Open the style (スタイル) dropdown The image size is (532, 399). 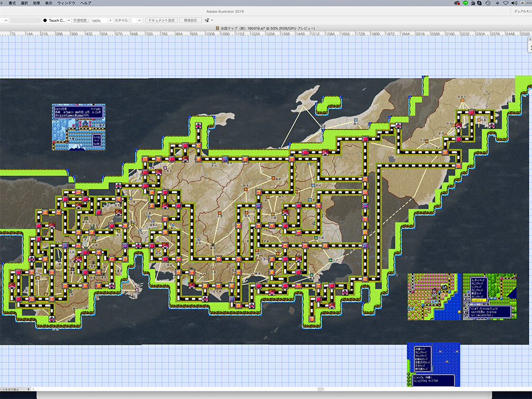point(139,20)
